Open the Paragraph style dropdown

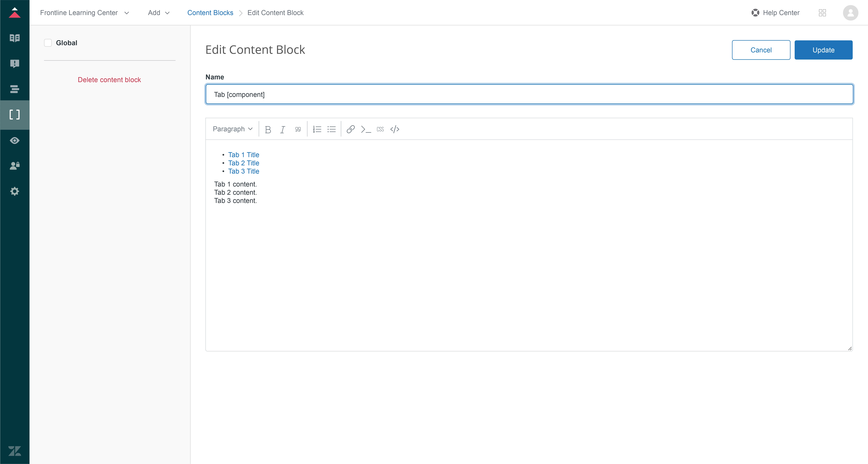click(232, 129)
